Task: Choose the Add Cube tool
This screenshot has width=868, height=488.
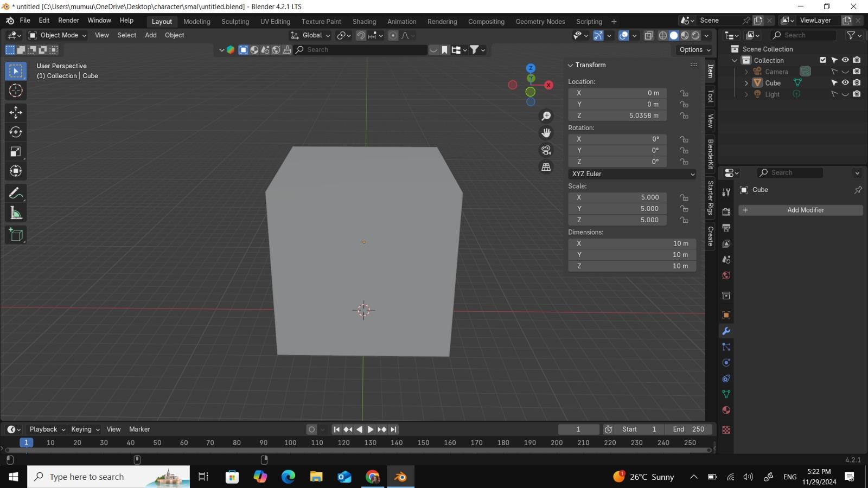Action: click(16, 235)
